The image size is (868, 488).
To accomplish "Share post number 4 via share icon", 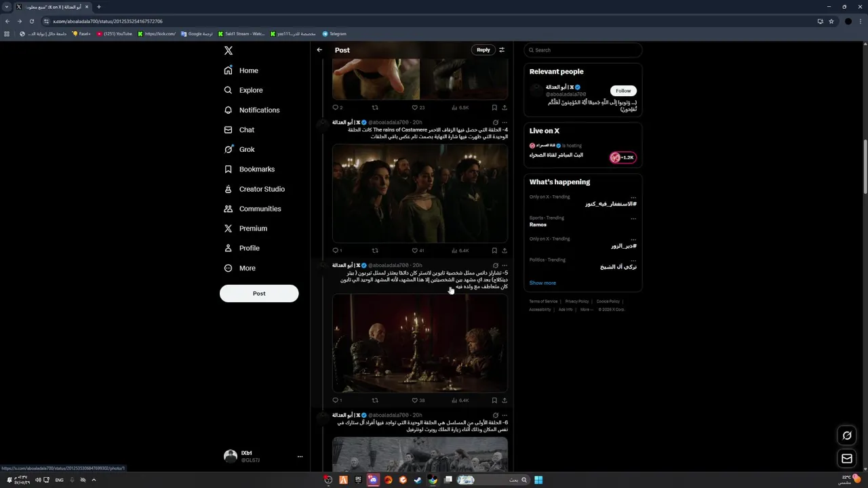I will pyautogui.click(x=504, y=250).
